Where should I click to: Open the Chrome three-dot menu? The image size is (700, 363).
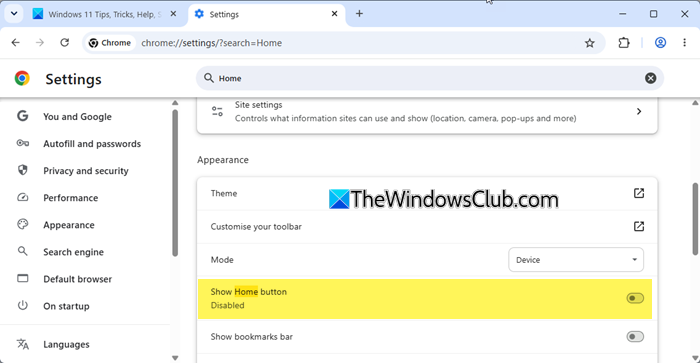click(684, 43)
